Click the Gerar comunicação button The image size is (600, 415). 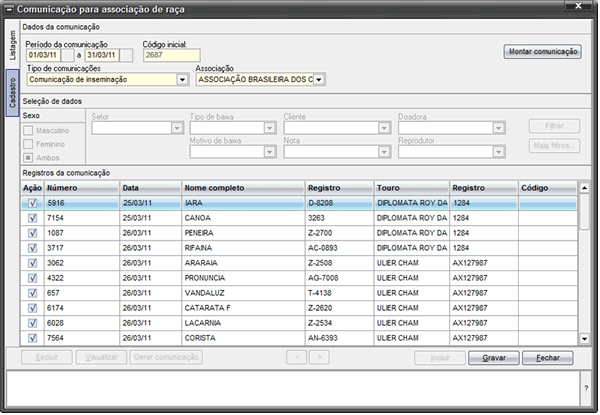166,357
